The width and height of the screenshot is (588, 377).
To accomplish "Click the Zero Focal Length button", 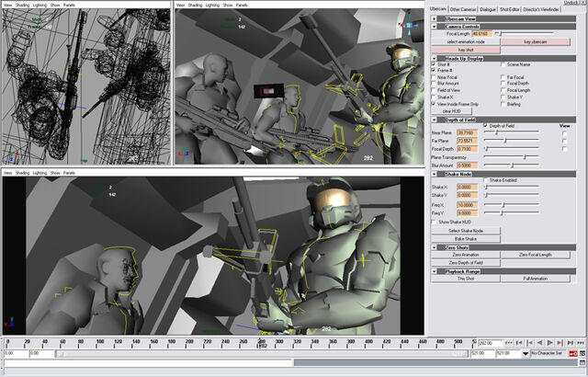I will [x=536, y=255].
